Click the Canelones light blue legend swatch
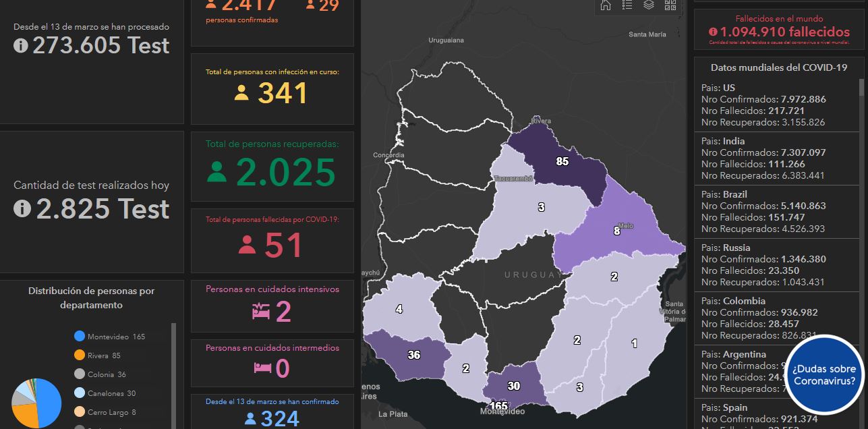Screen dimensions: 868x429 coord(80,393)
